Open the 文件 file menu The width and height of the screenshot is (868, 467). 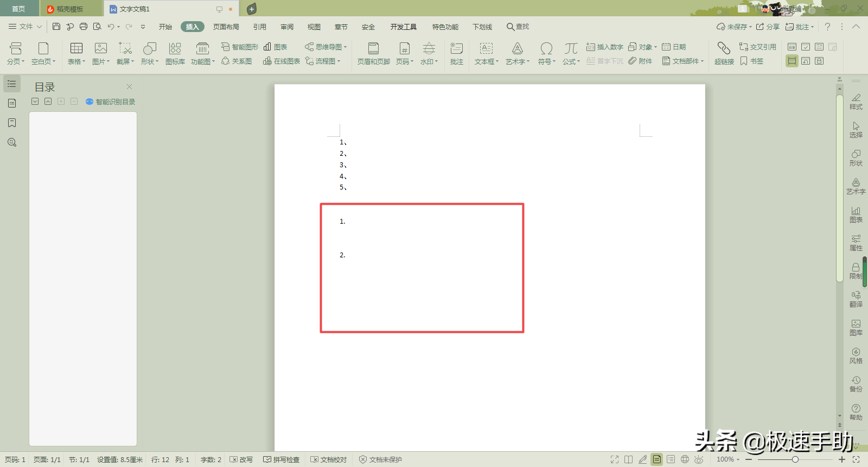[25, 27]
